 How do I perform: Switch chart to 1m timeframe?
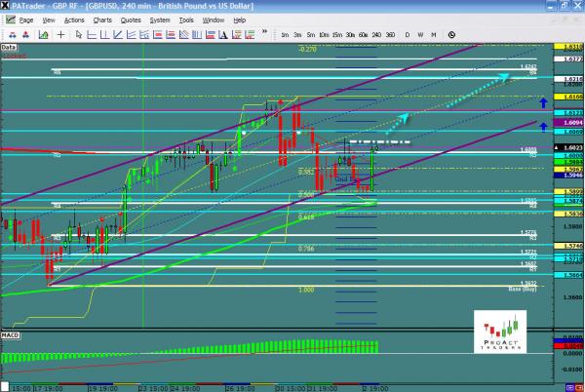[x=285, y=35]
